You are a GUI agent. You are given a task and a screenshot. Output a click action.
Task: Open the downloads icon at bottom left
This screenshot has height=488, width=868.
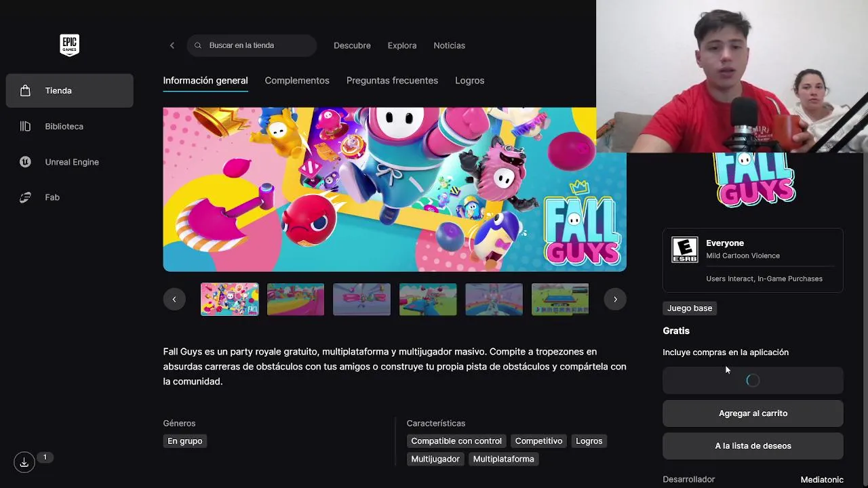click(24, 462)
